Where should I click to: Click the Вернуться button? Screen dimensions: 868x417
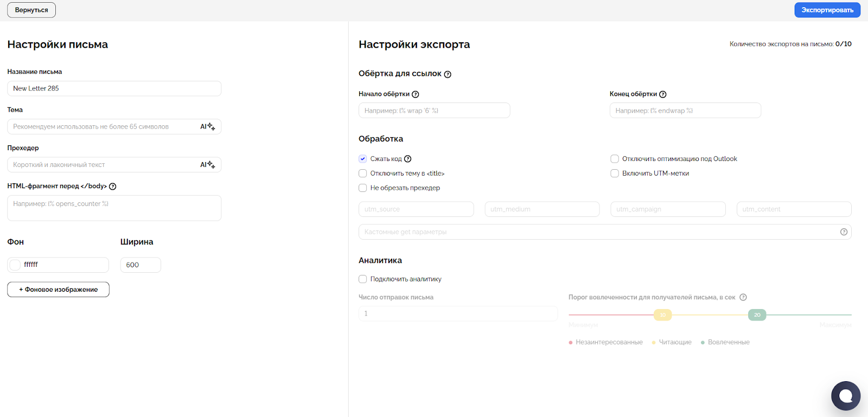tap(31, 10)
